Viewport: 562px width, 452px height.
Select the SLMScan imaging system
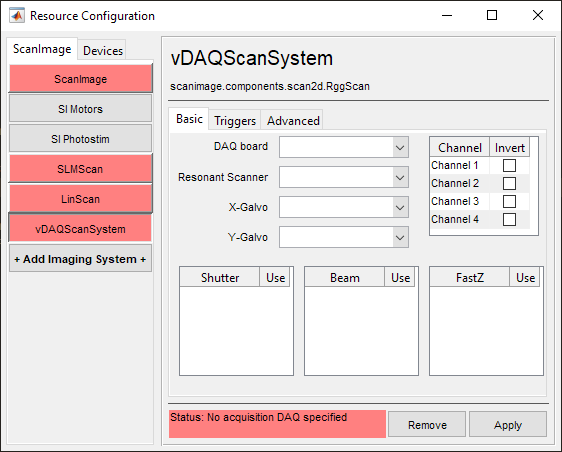[81, 169]
